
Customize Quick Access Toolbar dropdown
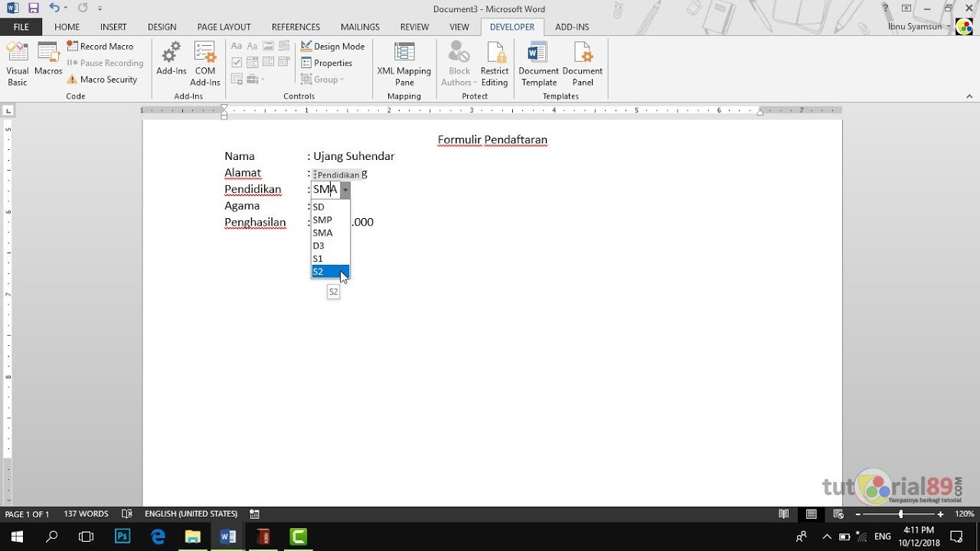(x=100, y=8)
